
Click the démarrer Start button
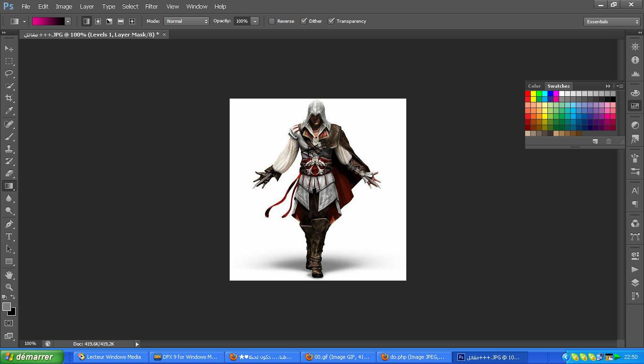coord(32,357)
